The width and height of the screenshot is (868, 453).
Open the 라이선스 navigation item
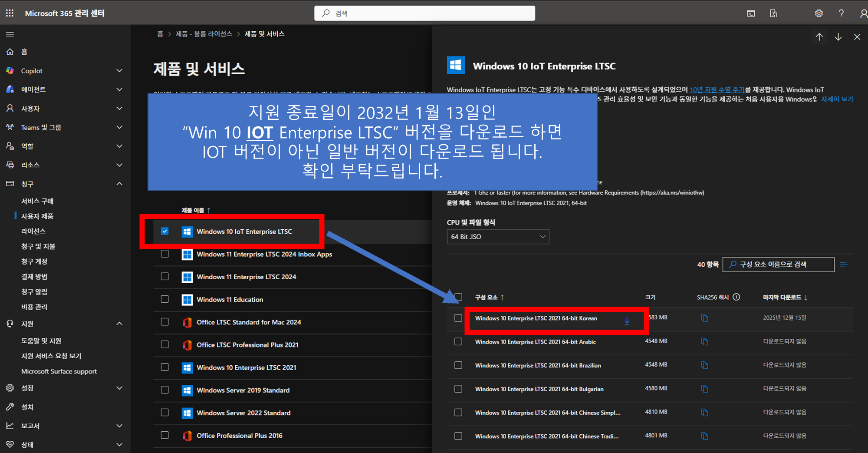point(33,231)
